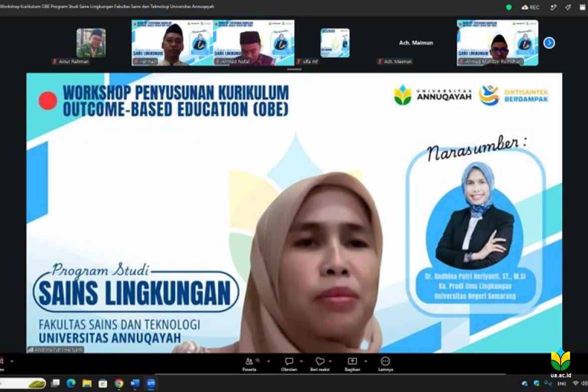This screenshot has width=588, height=392.
Task: Select Ahmad Nufal's video tile
Action: 254,43
